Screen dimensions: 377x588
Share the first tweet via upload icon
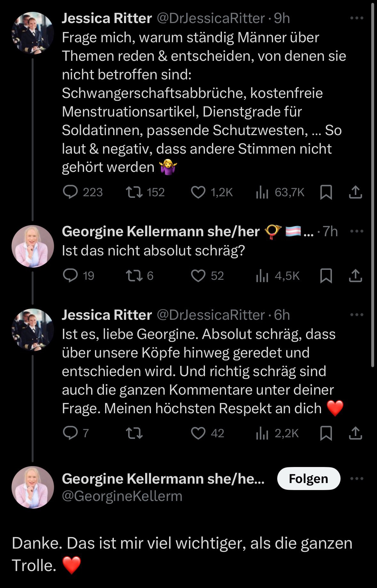coord(355,192)
